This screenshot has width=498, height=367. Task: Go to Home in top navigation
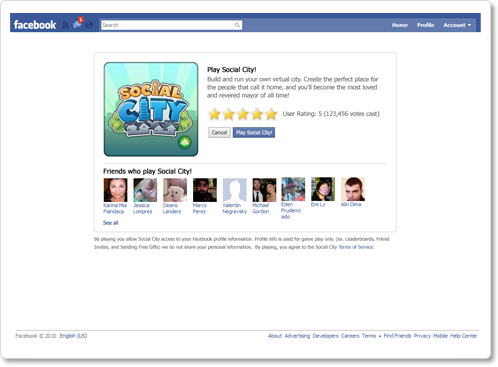[x=400, y=25]
